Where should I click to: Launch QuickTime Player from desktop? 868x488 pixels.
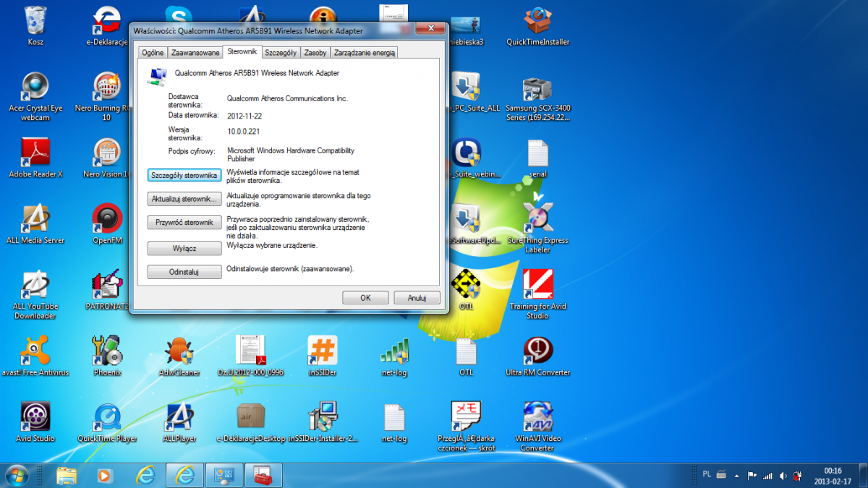point(107,421)
